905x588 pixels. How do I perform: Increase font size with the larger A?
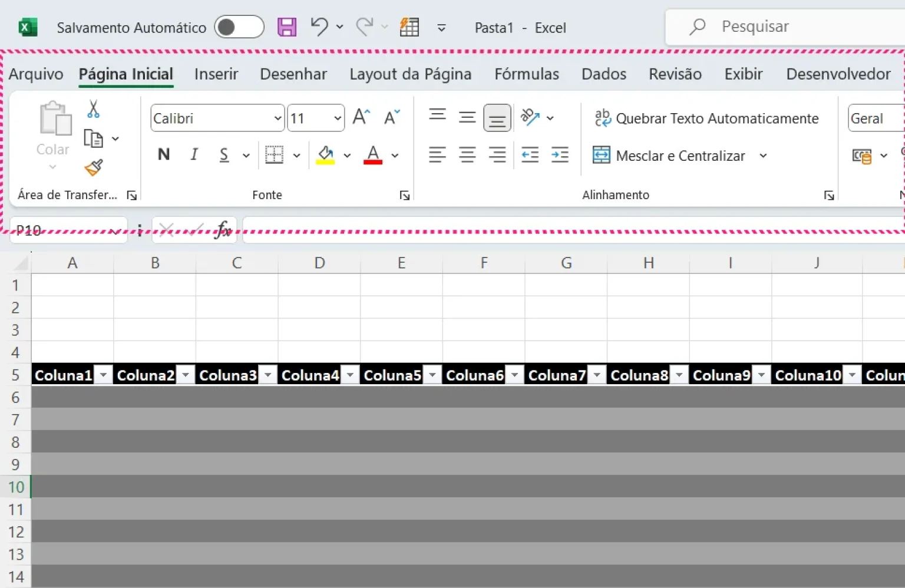[x=361, y=117]
